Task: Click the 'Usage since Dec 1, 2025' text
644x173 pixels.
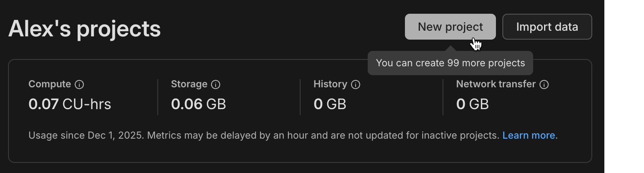Action: pyautogui.click(x=86, y=135)
